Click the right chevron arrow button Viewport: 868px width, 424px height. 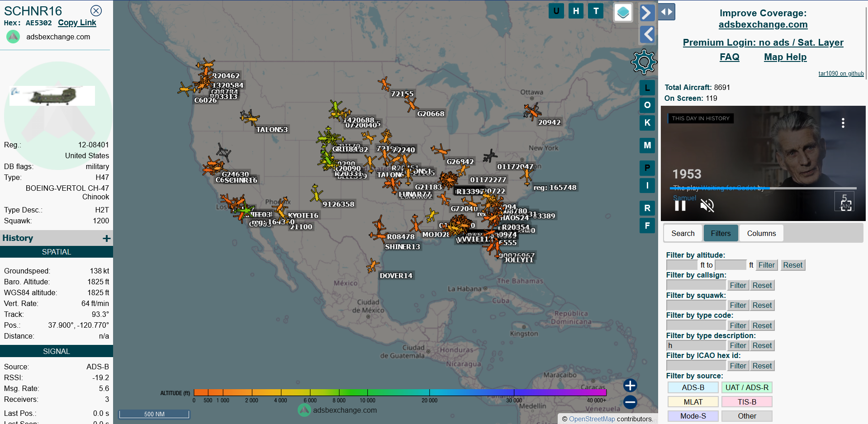(647, 12)
